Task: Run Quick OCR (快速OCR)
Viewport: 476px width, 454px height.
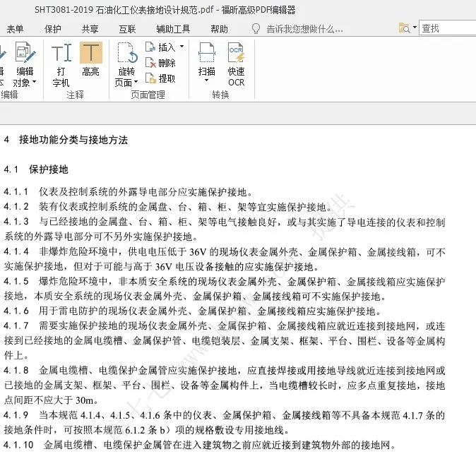Action: tap(236, 64)
